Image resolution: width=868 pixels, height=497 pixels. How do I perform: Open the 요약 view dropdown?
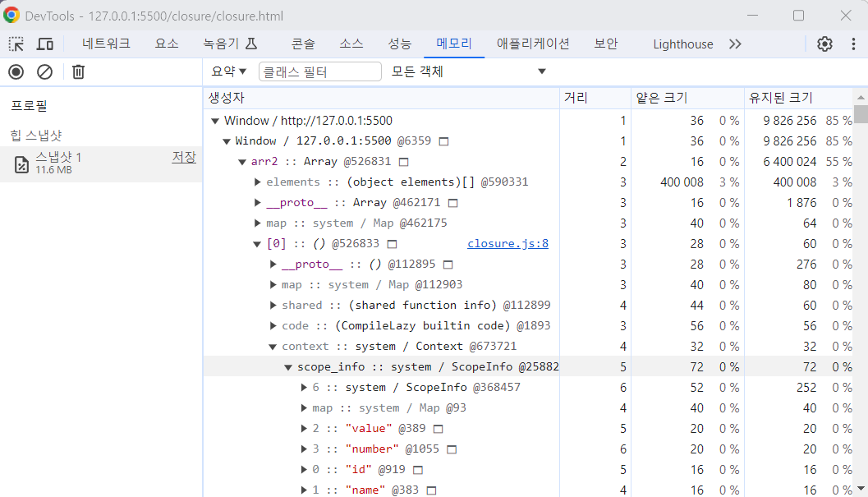227,71
